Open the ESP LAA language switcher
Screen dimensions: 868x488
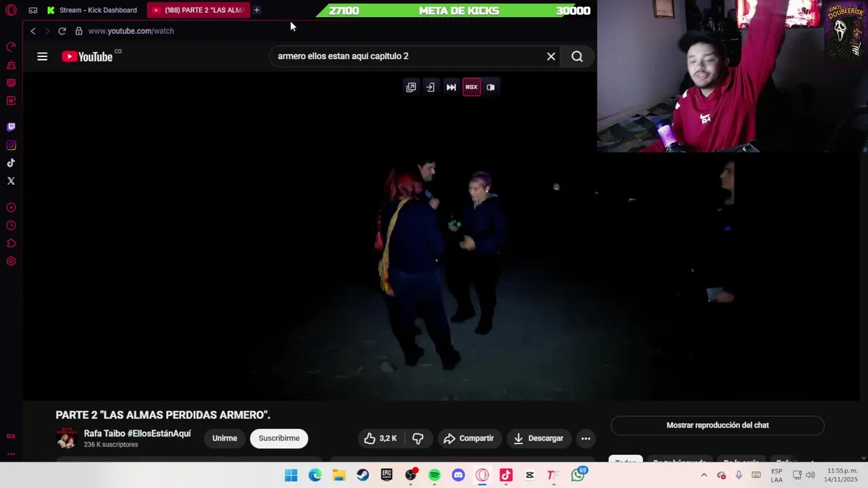[x=776, y=476]
